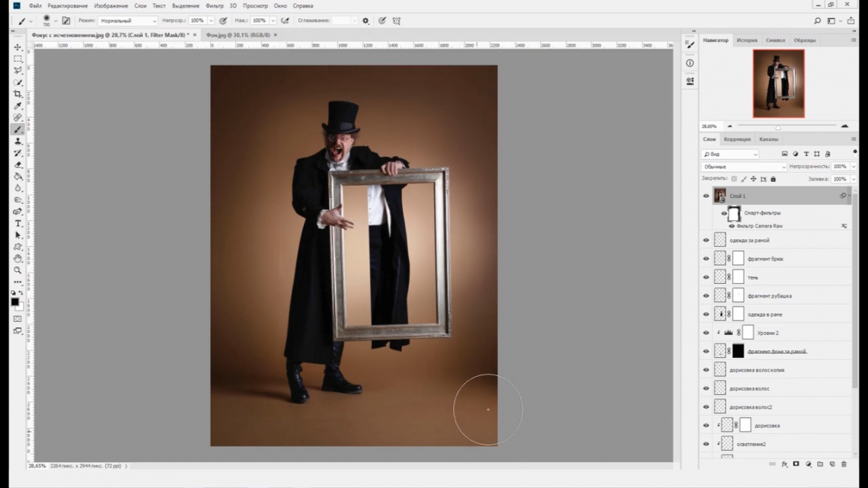The height and width of the screenshot is (488, 868).
Task: Adjust the Navigator zoom slider
Action: [x=777, y=126]
